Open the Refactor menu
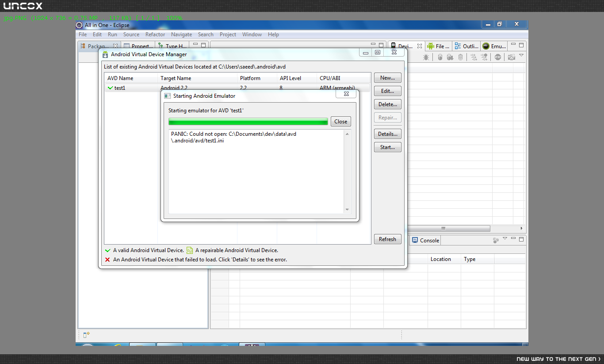The width and height of the screenshot is (604, 364). coord(155,34)
